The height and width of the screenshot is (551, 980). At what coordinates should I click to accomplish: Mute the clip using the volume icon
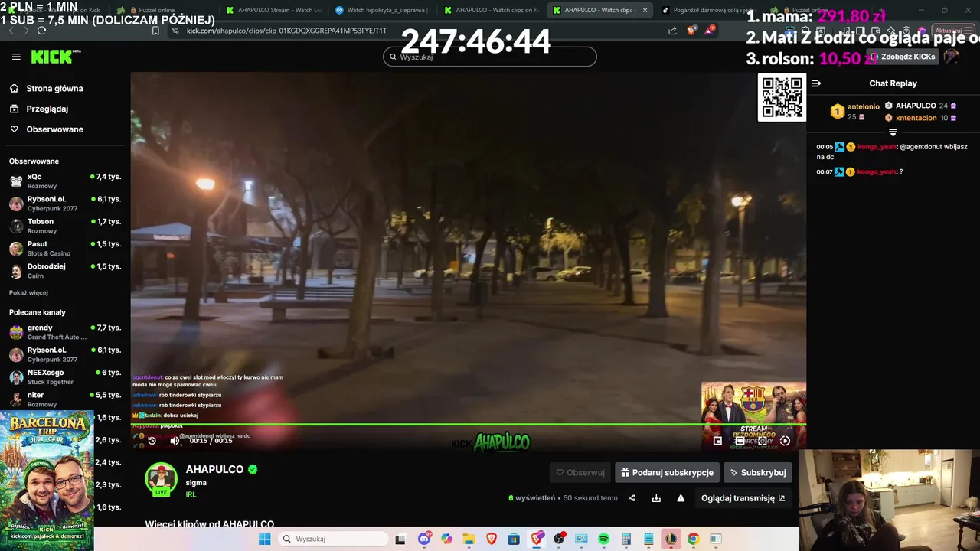[175, 440]
